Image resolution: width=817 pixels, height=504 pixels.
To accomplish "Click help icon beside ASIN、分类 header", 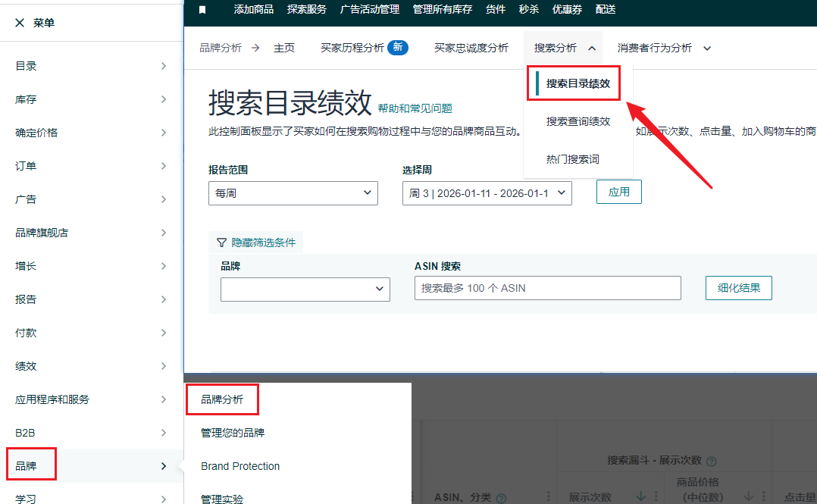I will (x=501, y=498).
